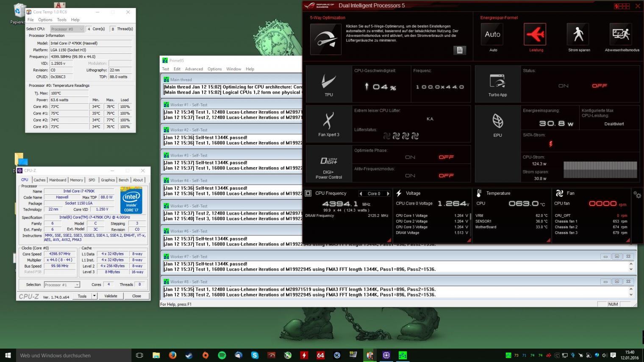Go to next core in CPU Frequency
Image resolution: width=644 pixels, height=362 pixels.
point(388,193)
